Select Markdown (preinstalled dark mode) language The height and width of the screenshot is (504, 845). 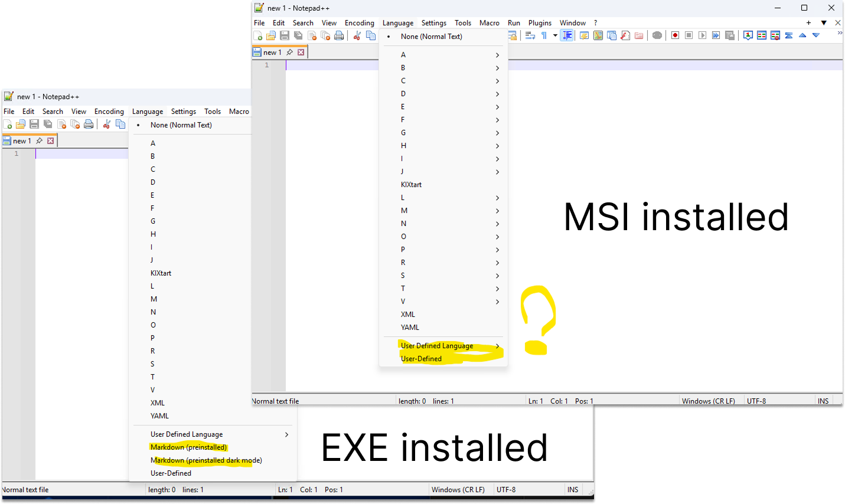click(206, 460)
